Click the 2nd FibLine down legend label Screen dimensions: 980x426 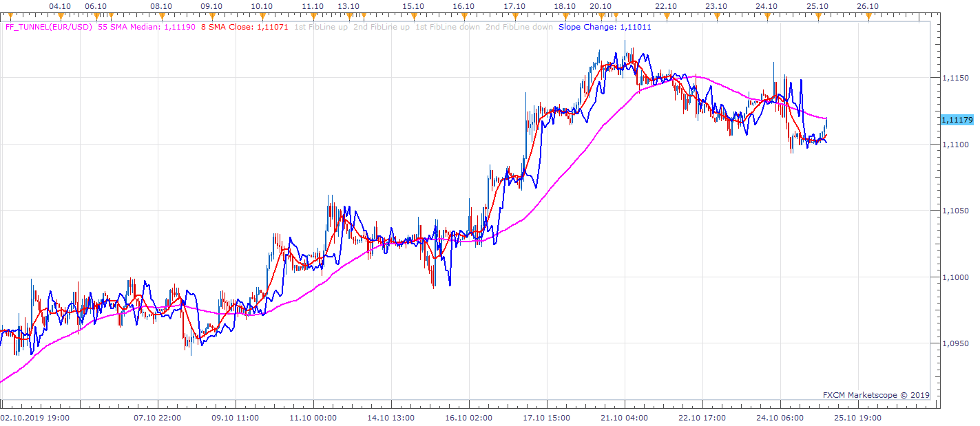click(519, 27)
